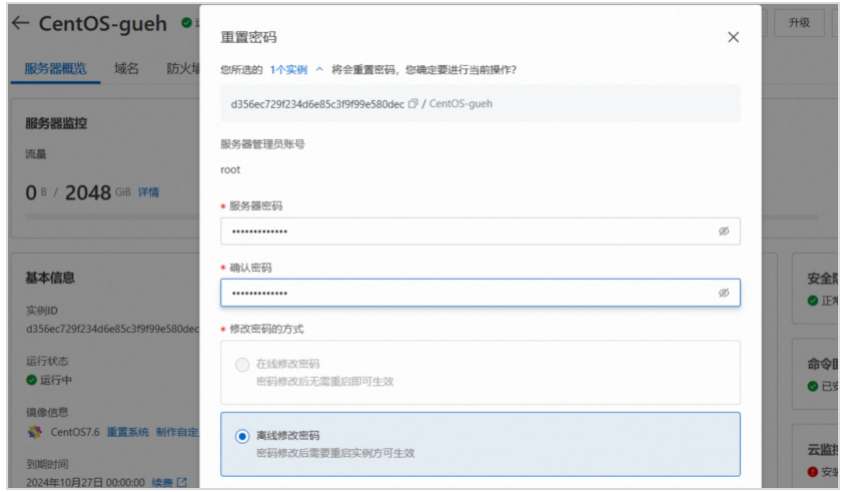Expand the 1个实例 selected instance text
The width and height of the screenshot is (842, 492).
pyautogui.click(x=289, y=70)
